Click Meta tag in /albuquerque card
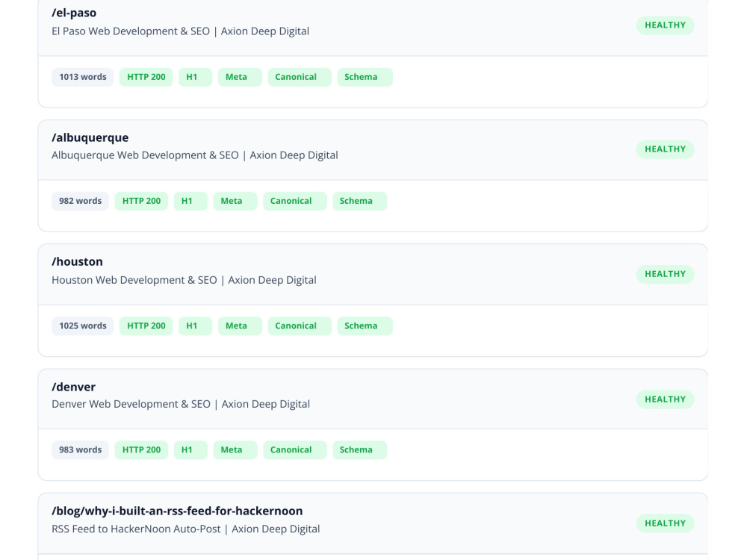 point(235,201)
